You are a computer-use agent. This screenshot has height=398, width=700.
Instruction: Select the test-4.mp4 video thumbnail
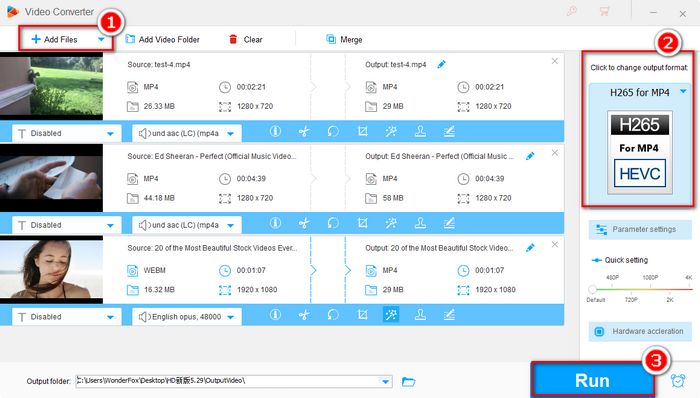point(51,86)
